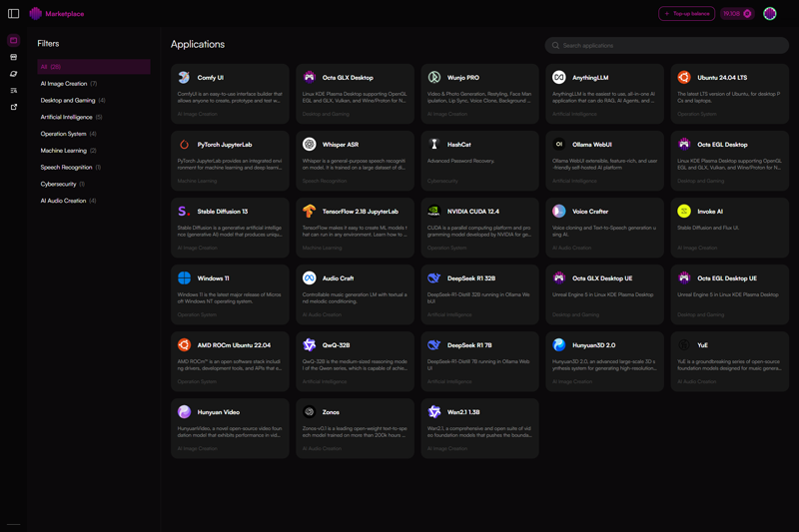The height and width of the screenshot is (532, 799).
Task: Click the Zonos app icon
Action: click(x=310, y=412)
